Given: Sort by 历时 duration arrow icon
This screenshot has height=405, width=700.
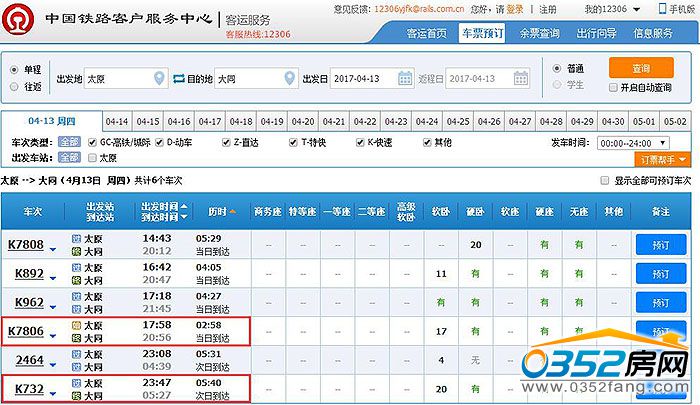Looking at the screenshot, I should [x=233, y=211].
